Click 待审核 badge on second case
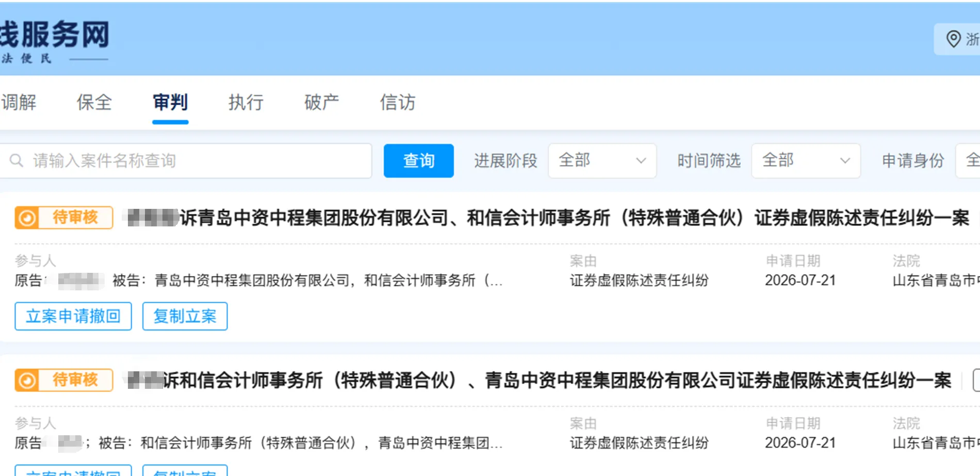Image resolution: width=980 pixels, height=476 pixels. coord(64,380)
